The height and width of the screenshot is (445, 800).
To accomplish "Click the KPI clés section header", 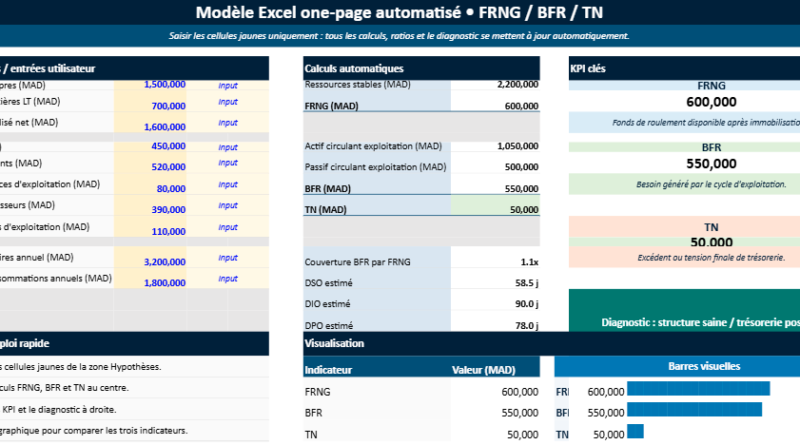I will coord(684,68).
